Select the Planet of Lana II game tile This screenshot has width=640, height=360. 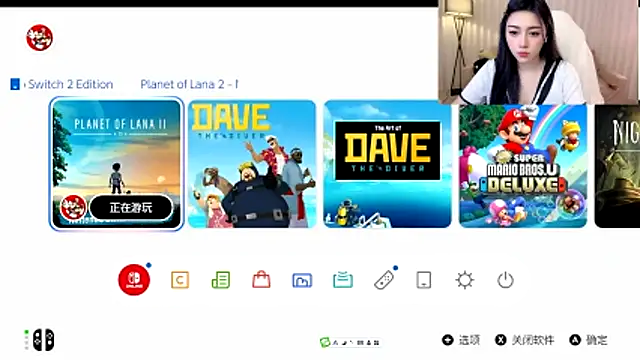coord(117,164)
